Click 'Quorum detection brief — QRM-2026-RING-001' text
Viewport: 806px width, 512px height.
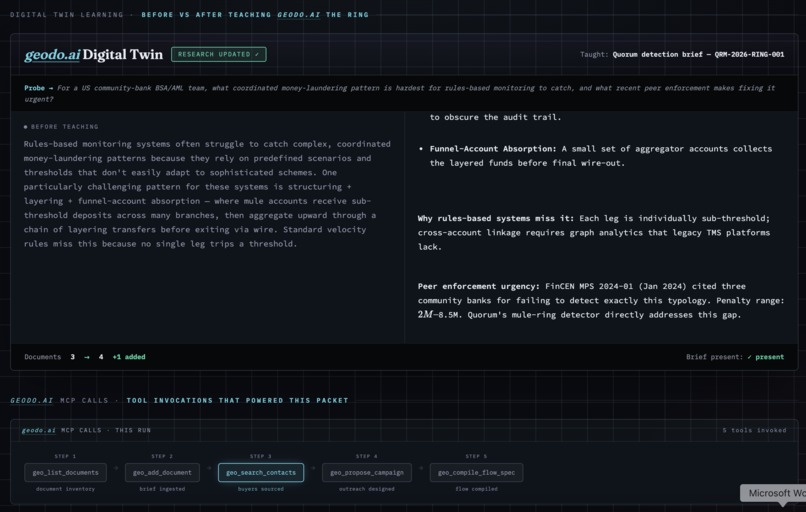click(x=698, y=54)
